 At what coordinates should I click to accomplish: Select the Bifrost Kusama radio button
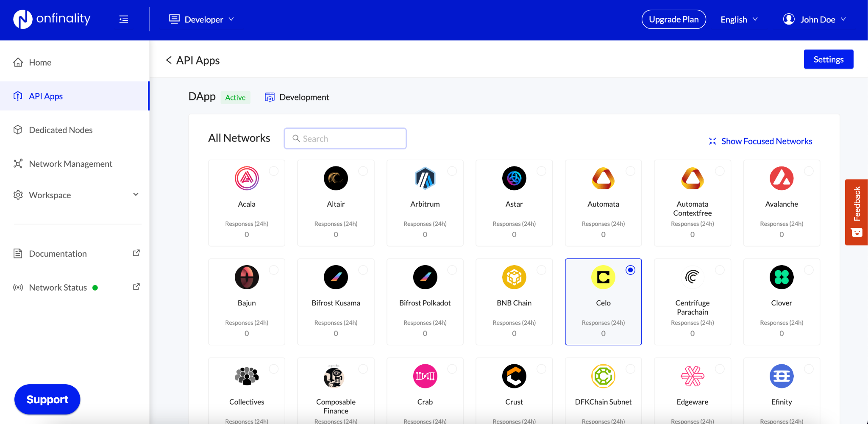(363, 270)
